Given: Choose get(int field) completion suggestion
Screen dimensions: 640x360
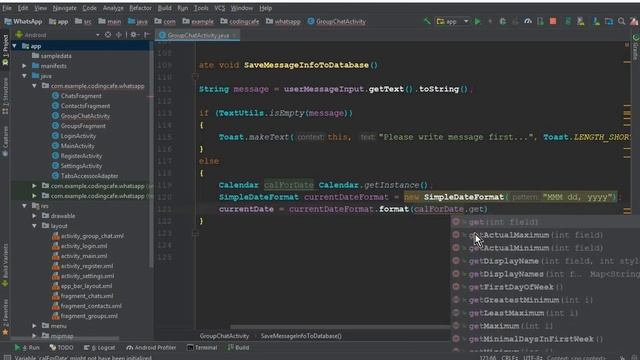Looking at the screenshot, I should click(x=545, y=222).
